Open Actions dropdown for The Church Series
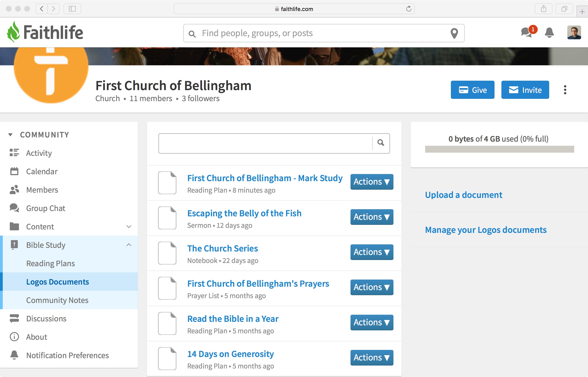Screen dimensions: 588x377 (x=372, y=252)
